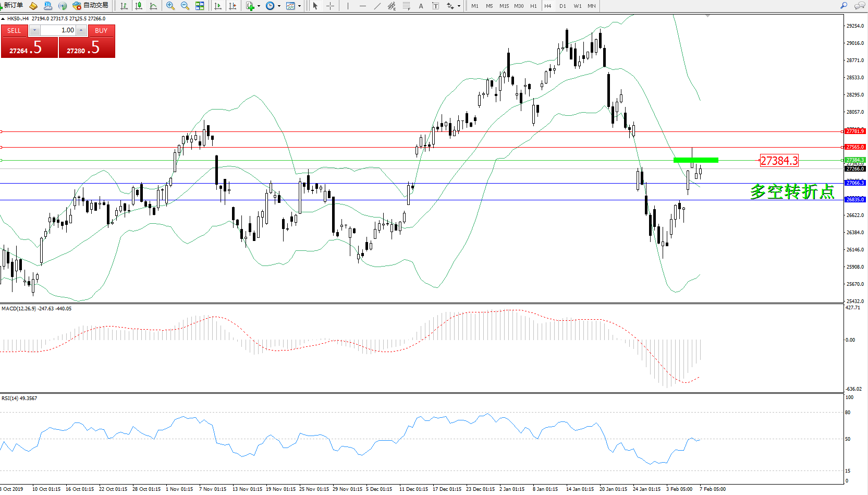Image resolution: width=868 pixels, height=495 pixels.
Task: Select the trendline drawing tool
Action: coord(377,6)
